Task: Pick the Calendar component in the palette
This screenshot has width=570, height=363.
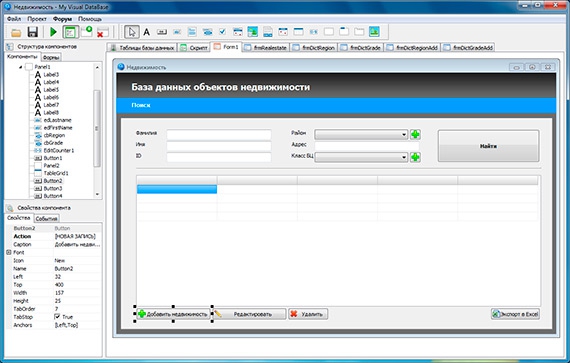Action: (x=283, y=32)
